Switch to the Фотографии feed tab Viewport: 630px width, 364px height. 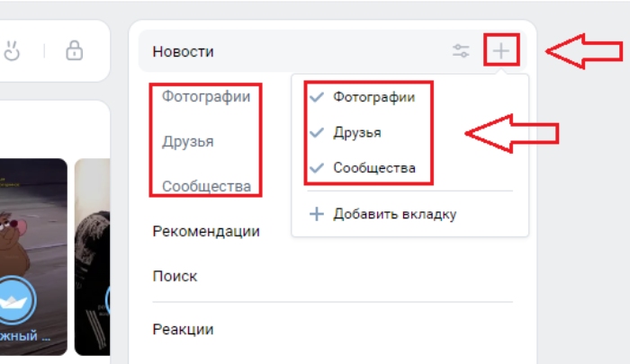click(206, 97)
